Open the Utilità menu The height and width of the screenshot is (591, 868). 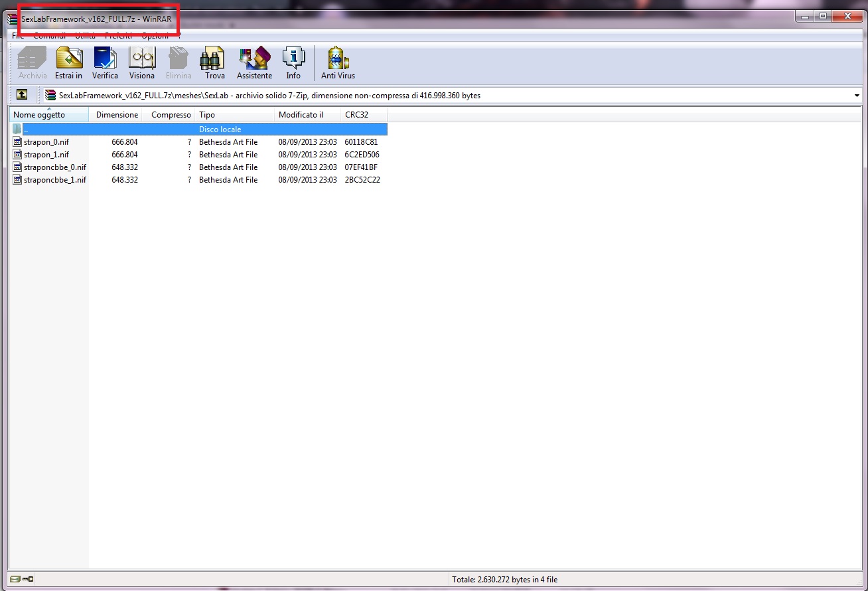(x=86, y=35)
